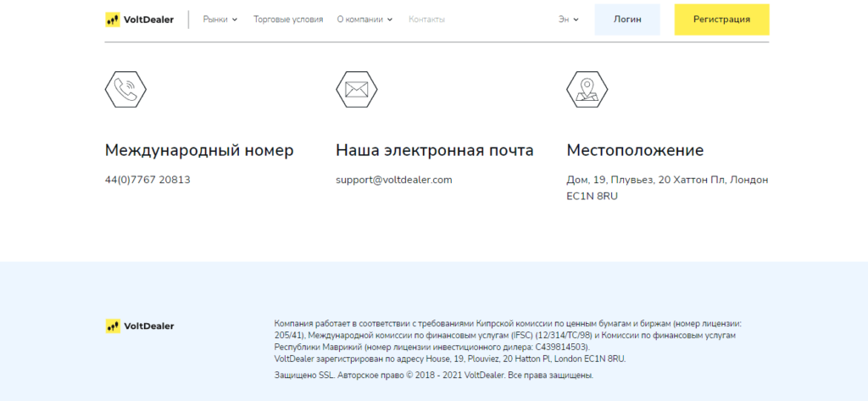The image size is (868, 401).
Task: Click the Защищено SSL copyright line
Action: pos(434,376)
